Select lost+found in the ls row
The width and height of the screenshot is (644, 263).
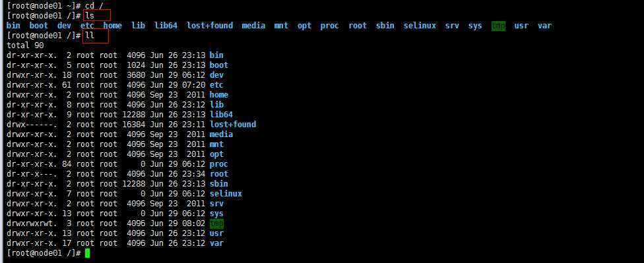(209, 26)
